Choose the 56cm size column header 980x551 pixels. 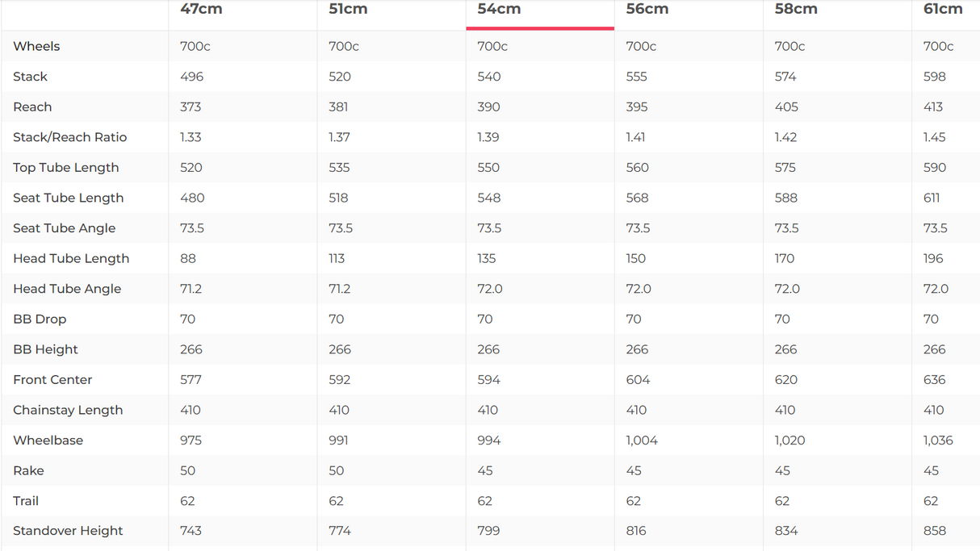click(x=647, y=10)
